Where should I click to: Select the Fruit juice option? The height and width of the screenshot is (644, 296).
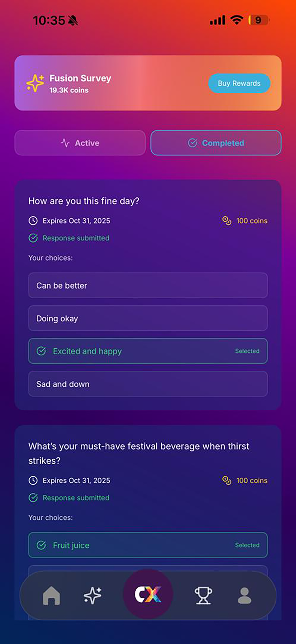tap(148, 545)
